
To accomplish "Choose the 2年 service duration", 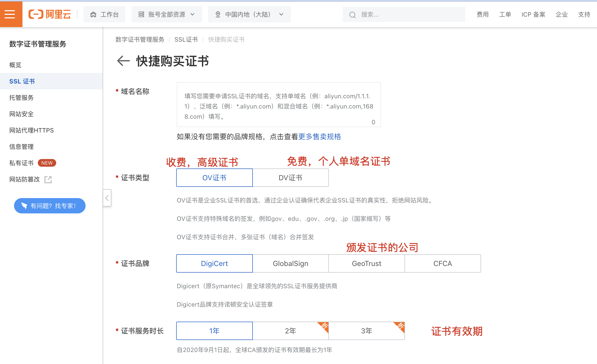I will [x=290, y=331].
